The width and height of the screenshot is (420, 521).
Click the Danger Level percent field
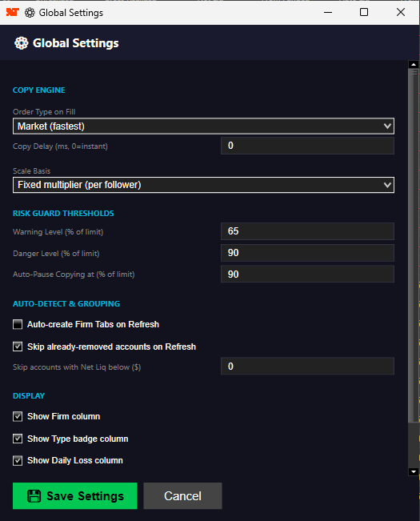307,253
